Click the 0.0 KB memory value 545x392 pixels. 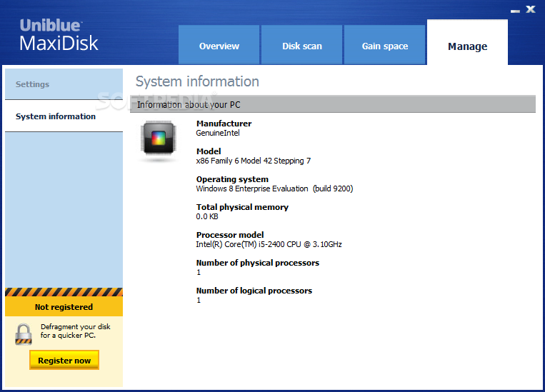coord(207,216)
